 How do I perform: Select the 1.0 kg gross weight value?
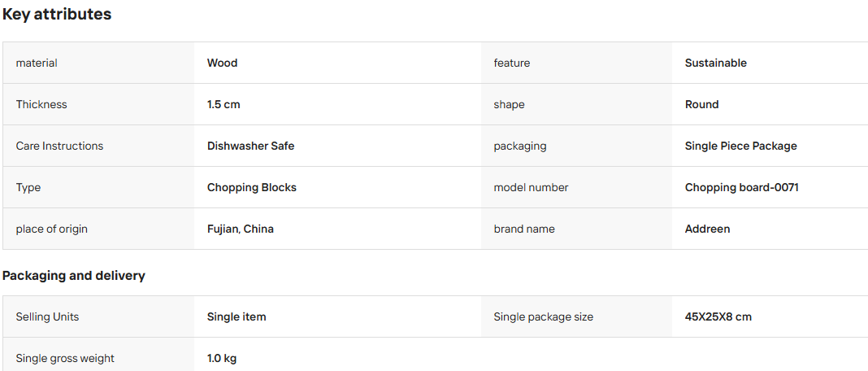point(222,359)
